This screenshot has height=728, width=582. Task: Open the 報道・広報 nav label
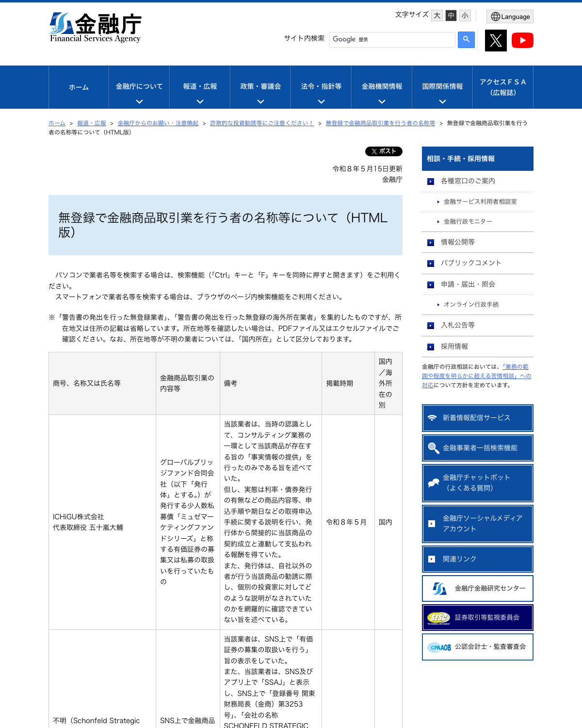200,86
